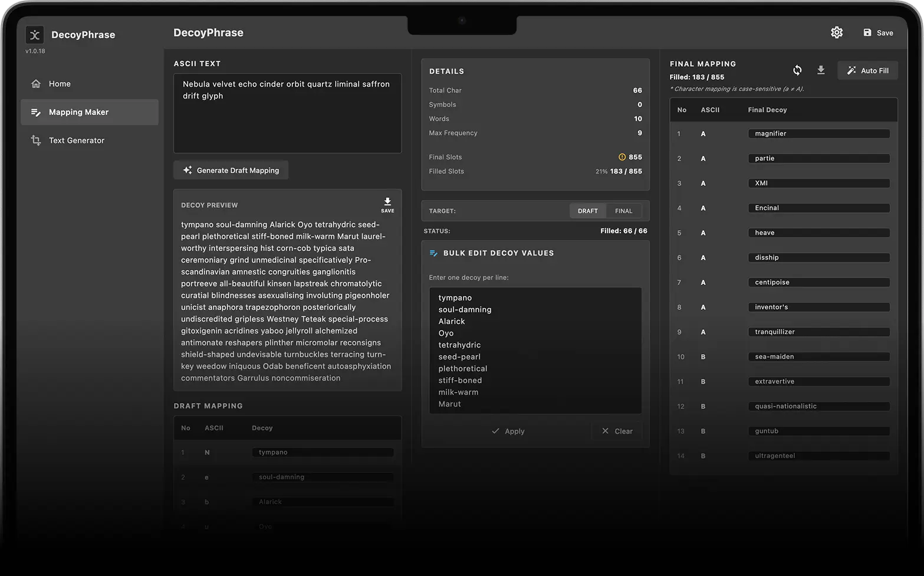
Task: Click the Text Generator sidebar icon
Action: coord(35,140)
